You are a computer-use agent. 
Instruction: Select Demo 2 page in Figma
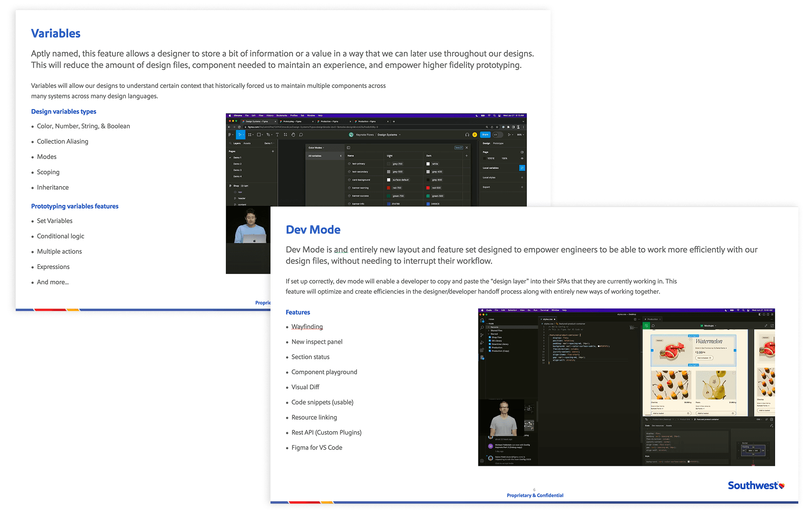click(x=238, y=164)
